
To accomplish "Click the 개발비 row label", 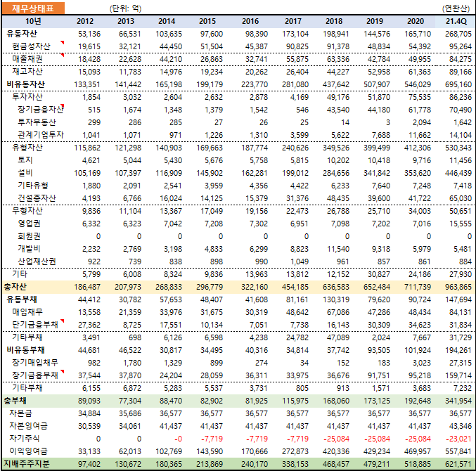I will pyautogui.click(x=29, y=249).
